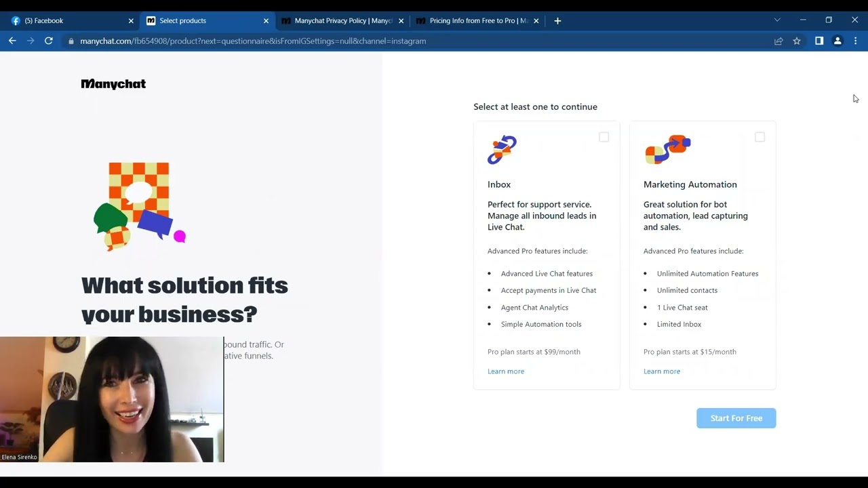
Task: Click 'Pro plan starts at $99/month' text
Action: [x=534, y=352]
